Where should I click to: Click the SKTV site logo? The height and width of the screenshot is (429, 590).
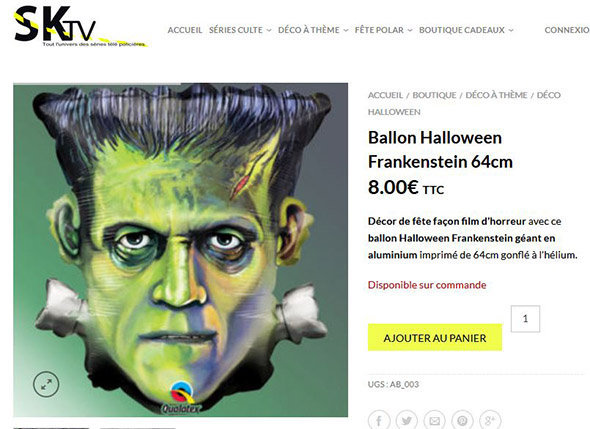[80, 26]
